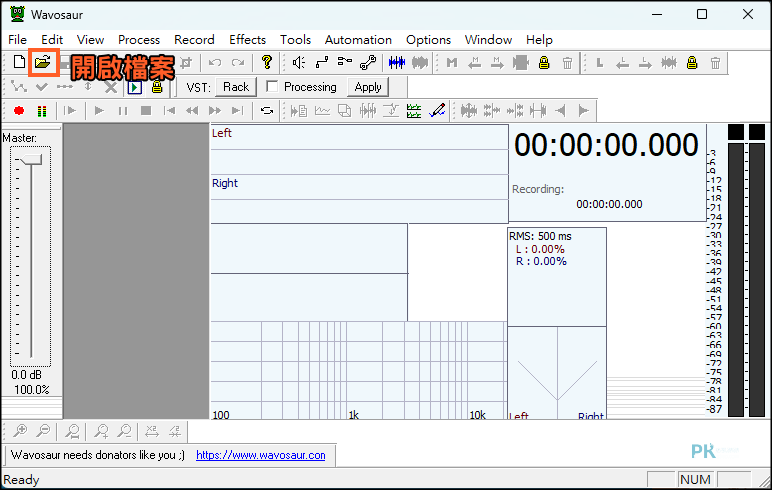Click the Undo arrow icon

215,63
